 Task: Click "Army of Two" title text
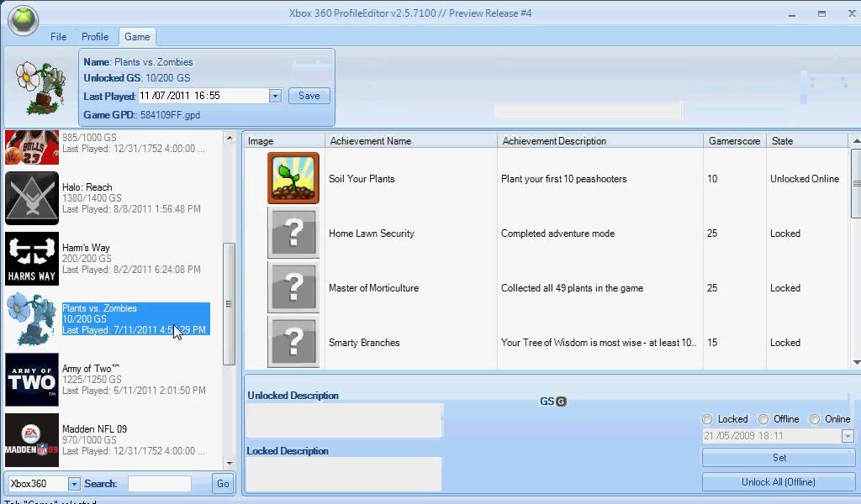tap(91, 369)
